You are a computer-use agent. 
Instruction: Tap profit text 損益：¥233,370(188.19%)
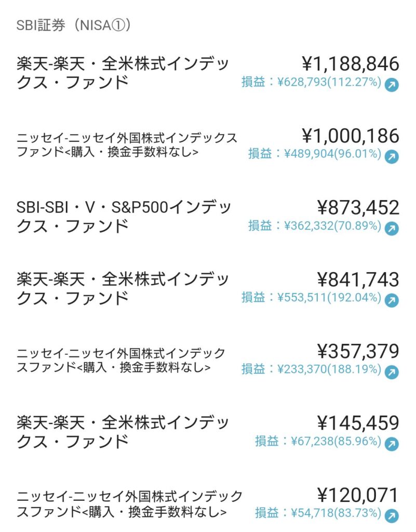311,369
